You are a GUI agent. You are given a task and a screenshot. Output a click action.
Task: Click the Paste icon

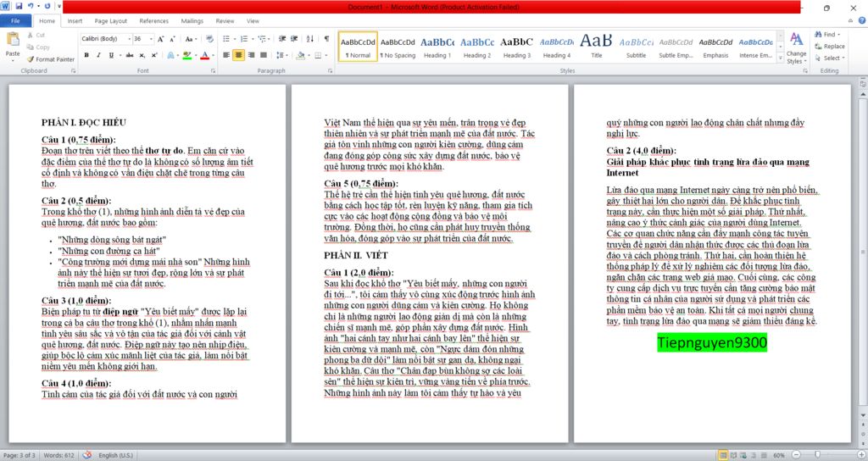(x=13, y=42)
